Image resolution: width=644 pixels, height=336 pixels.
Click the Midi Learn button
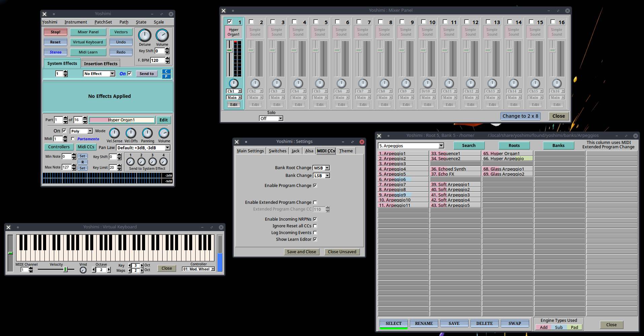click(x=88, y=52)
